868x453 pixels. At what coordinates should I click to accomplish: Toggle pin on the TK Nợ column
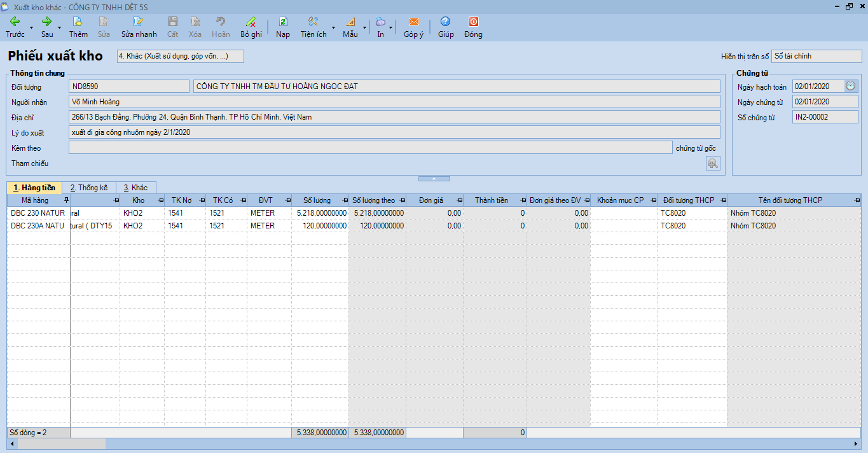pyautogui.click(x=202, y=200)
